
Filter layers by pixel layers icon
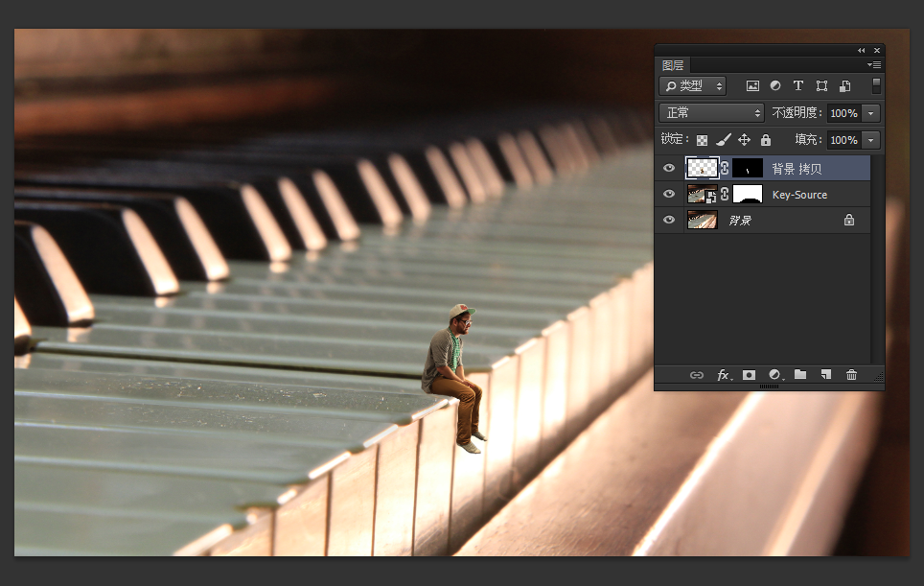(752, 86)
